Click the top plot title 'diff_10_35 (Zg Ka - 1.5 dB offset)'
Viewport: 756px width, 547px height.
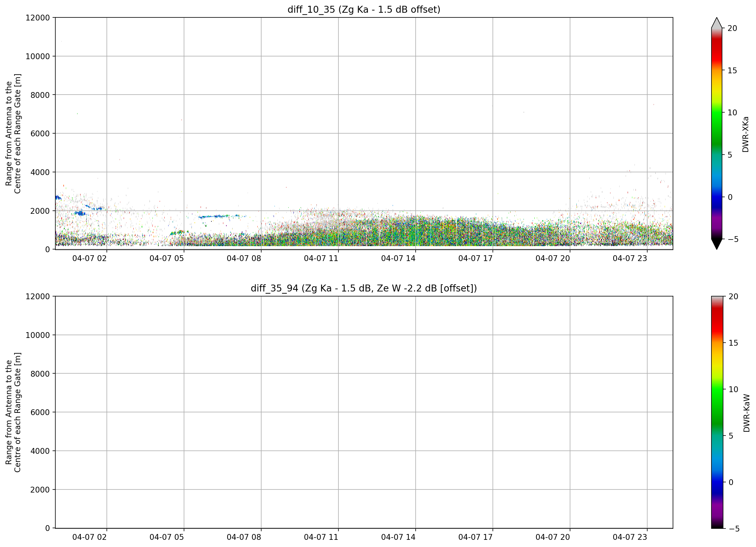pyautogui.click(x=364, y=9)
